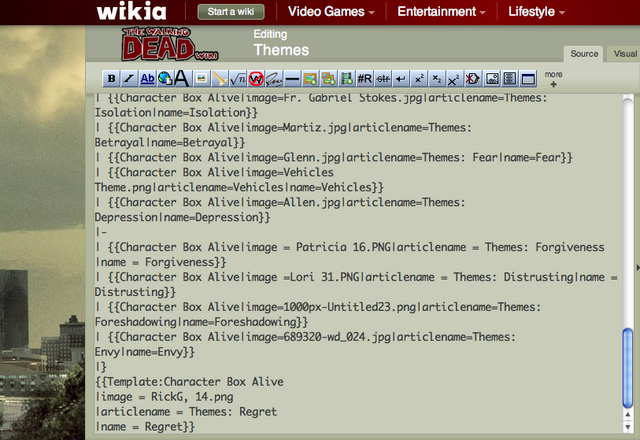The image size is (640, 440).
Task: Expand more toolbar buttons
Action: coord(553,79)
